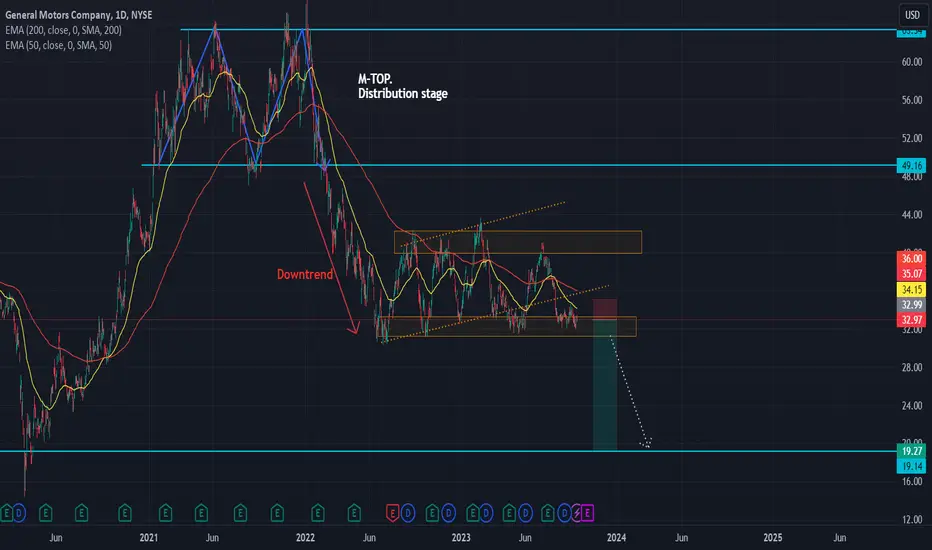Click the 2025 time axis label
The width and height of the screenshot is (932, 550).
point(773,538)
